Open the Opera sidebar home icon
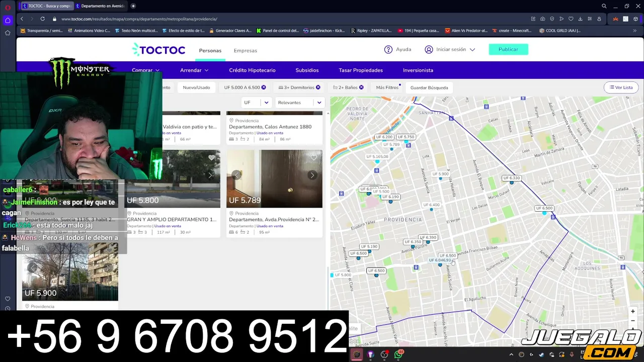Viewport: 644px width, 362px height. click(8, 20)
